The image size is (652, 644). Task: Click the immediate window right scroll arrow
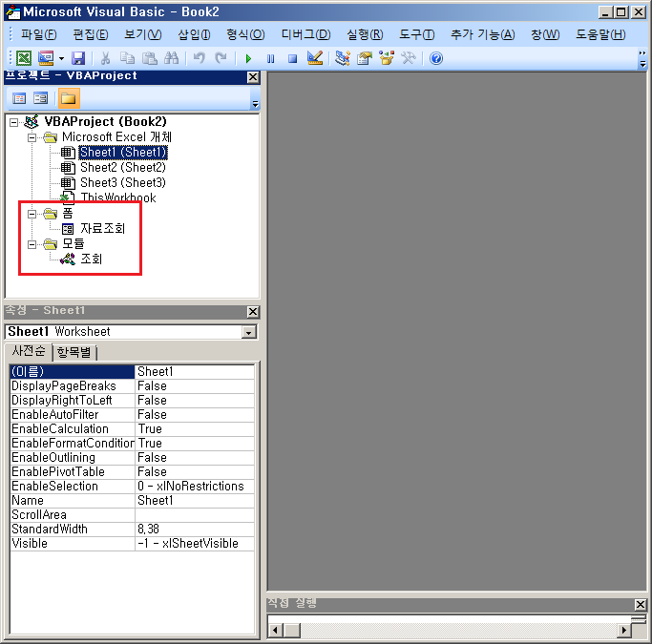(x=623, y=630)
